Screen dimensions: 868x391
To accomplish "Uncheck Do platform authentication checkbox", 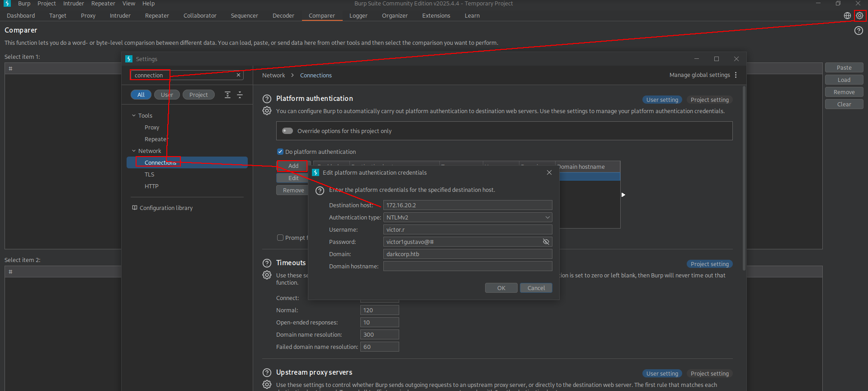I will [280, 152].
